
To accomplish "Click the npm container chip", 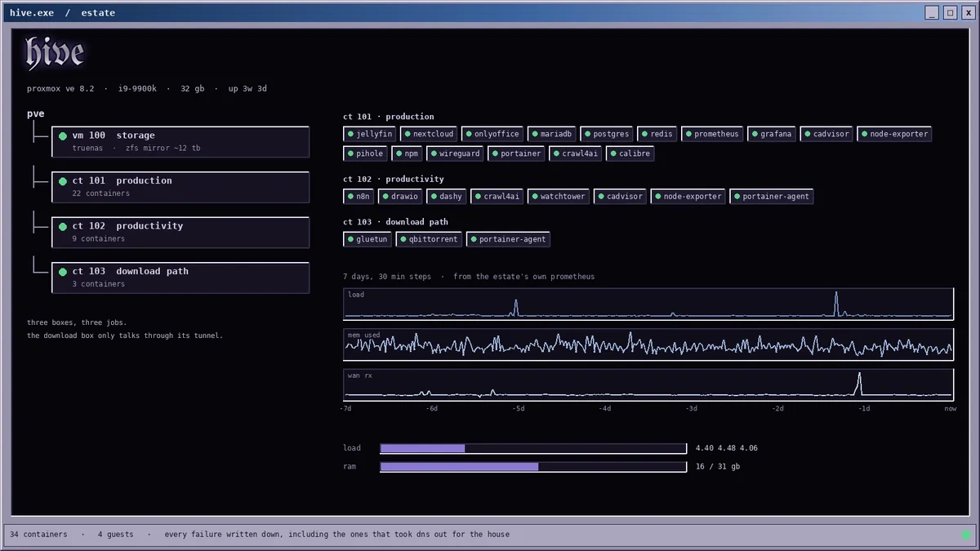I will click(408, 153).
